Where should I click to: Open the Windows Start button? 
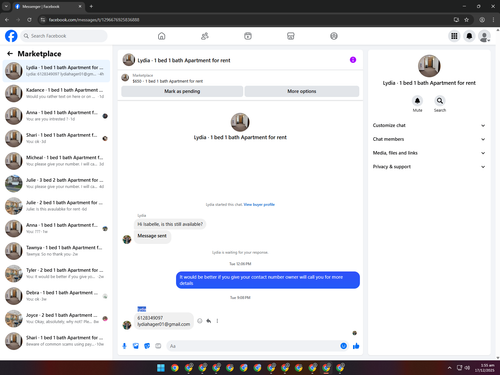(161, 368)
